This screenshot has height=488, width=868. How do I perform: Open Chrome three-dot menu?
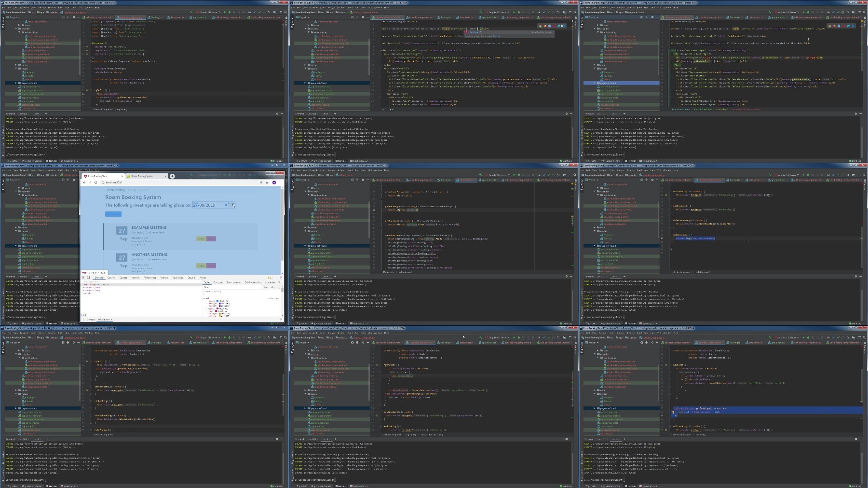pos(280,182)
